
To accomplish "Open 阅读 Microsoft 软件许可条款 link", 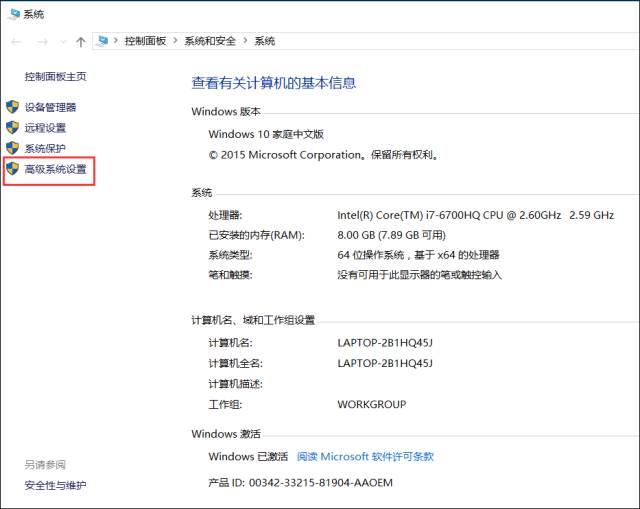I will click(x=365, y=456).
